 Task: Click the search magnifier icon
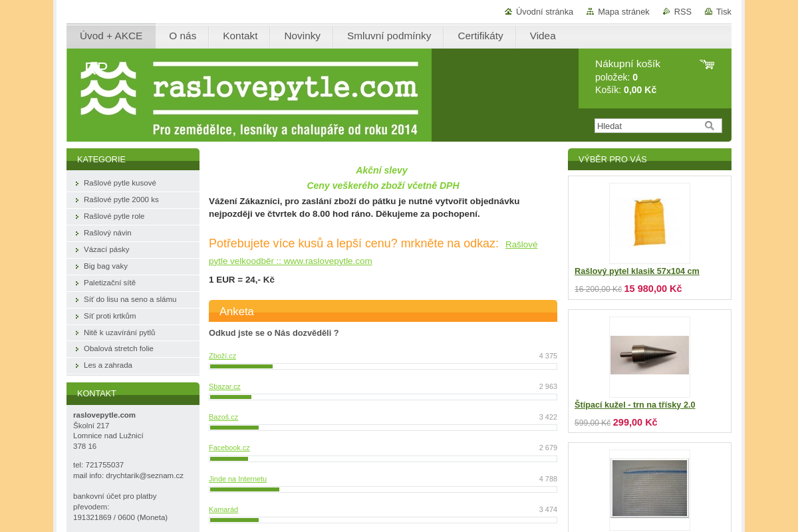(x=710, y=125)
